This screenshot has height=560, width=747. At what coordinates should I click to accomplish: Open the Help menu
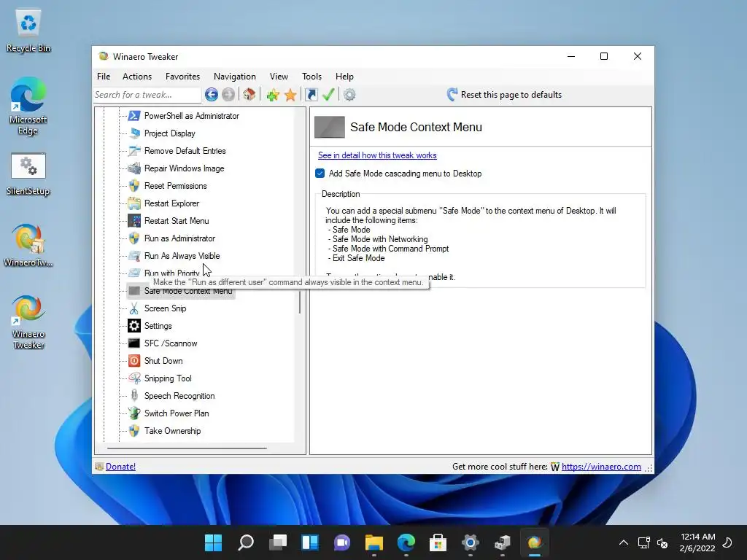(344, 76)
